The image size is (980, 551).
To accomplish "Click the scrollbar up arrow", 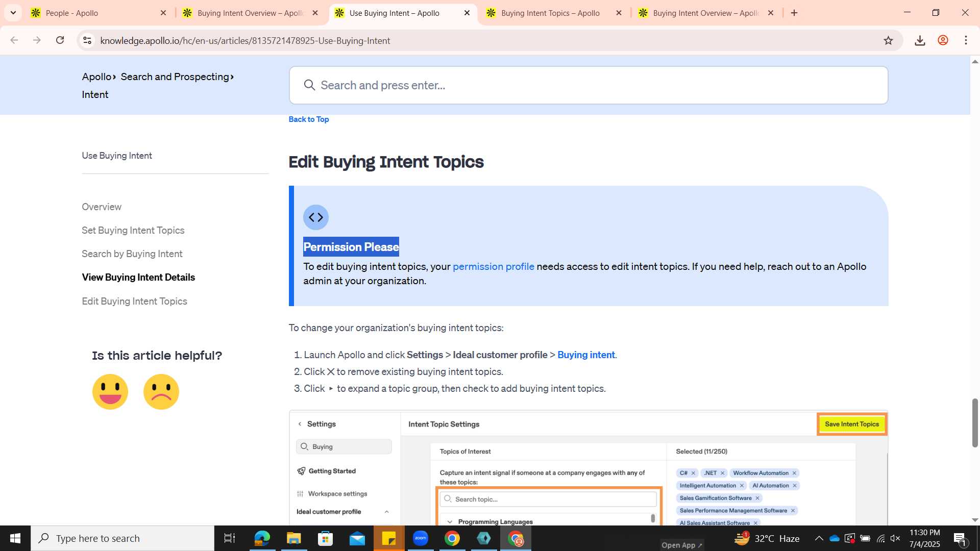I will pyautogui.click(x=975, y=61).
